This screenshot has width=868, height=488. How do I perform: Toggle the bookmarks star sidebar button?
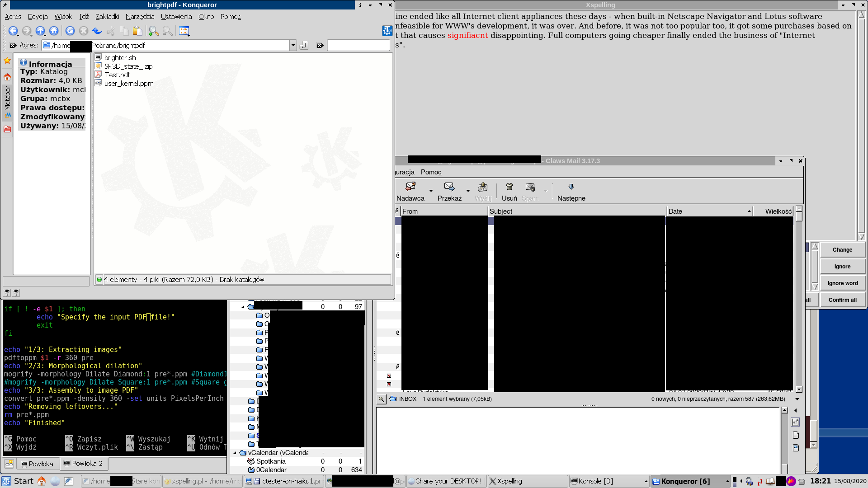7,61
